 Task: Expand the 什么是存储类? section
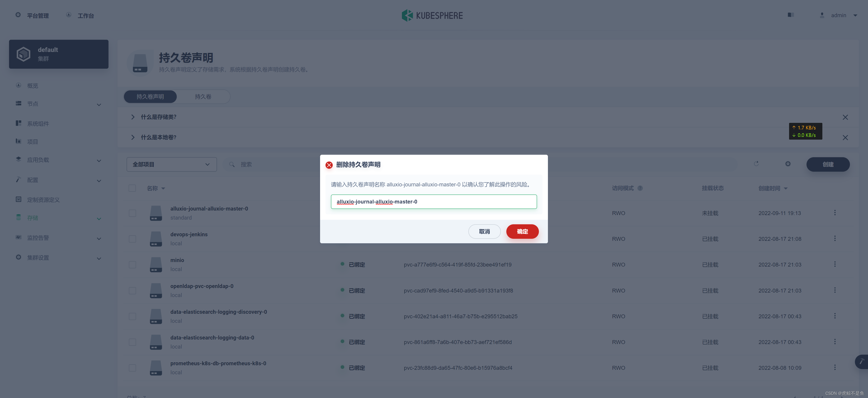point(158,117)
